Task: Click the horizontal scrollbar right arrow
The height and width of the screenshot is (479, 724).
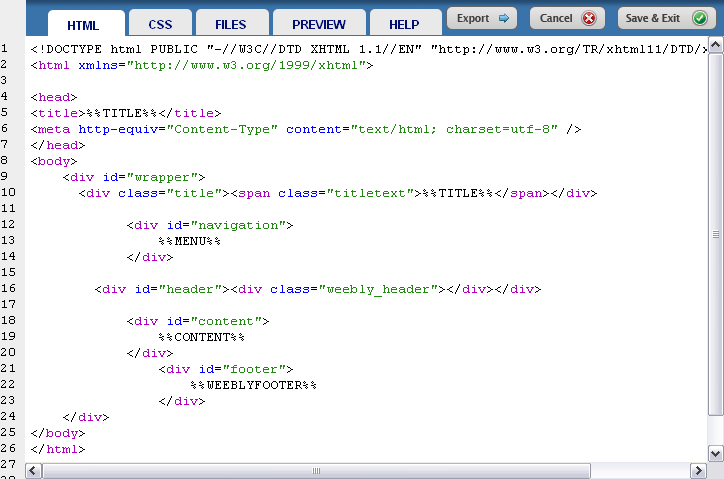Action: 698,470
